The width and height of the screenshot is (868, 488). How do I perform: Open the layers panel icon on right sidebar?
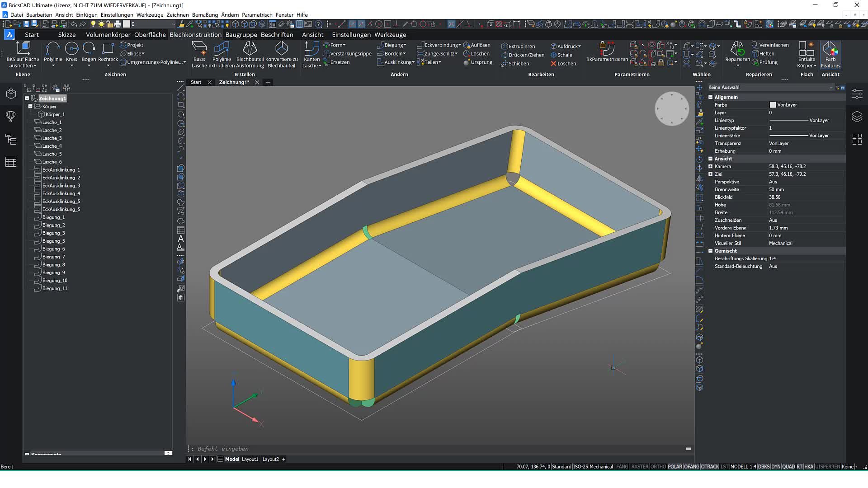point(857,117)
